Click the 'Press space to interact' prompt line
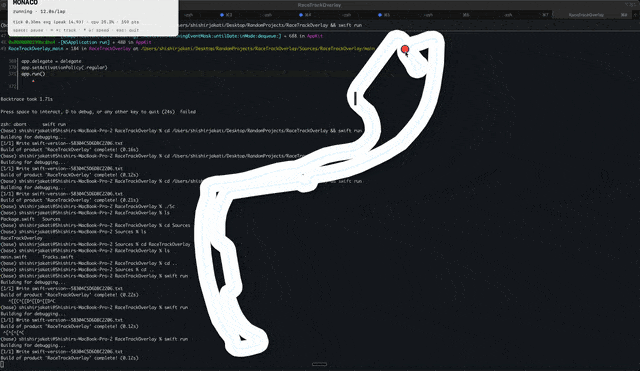 (98, 112)
